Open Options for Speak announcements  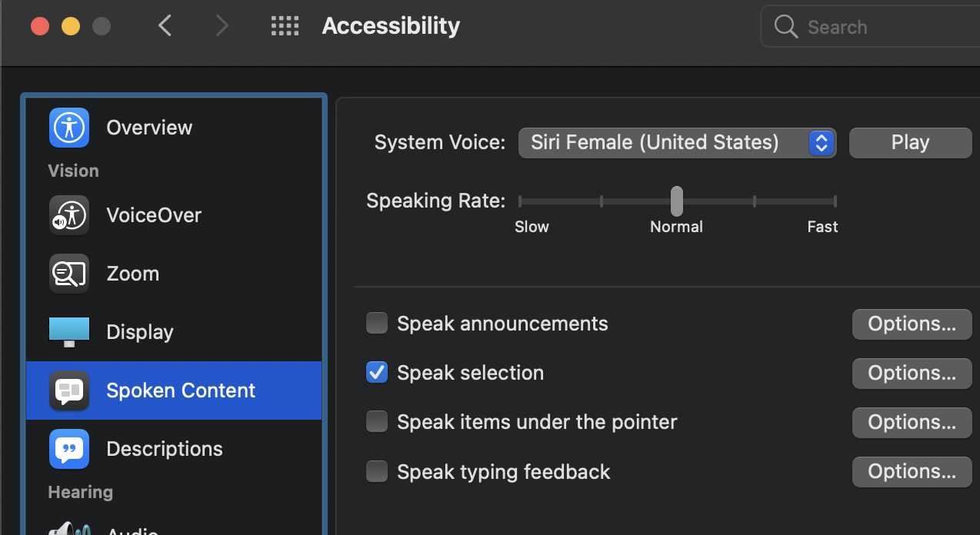(912, 324)
